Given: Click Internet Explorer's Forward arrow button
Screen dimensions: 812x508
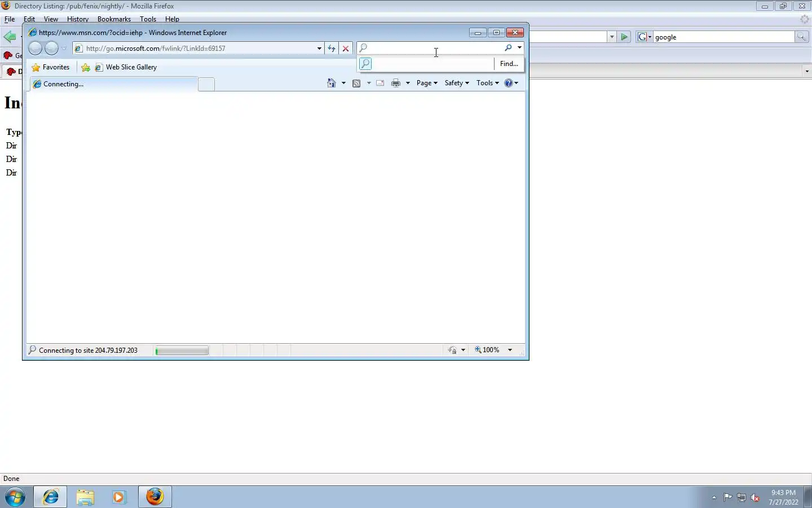Looking at the screenshot, I should tap(51, 49).
